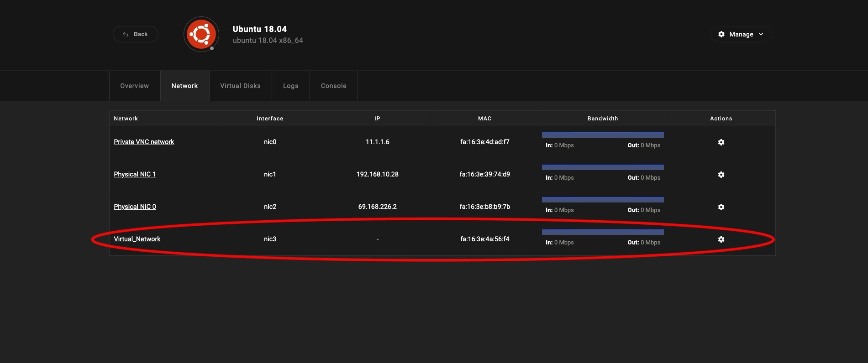Click the ubuntu 18.04 x86_64 subtitle

click(268, 41)
